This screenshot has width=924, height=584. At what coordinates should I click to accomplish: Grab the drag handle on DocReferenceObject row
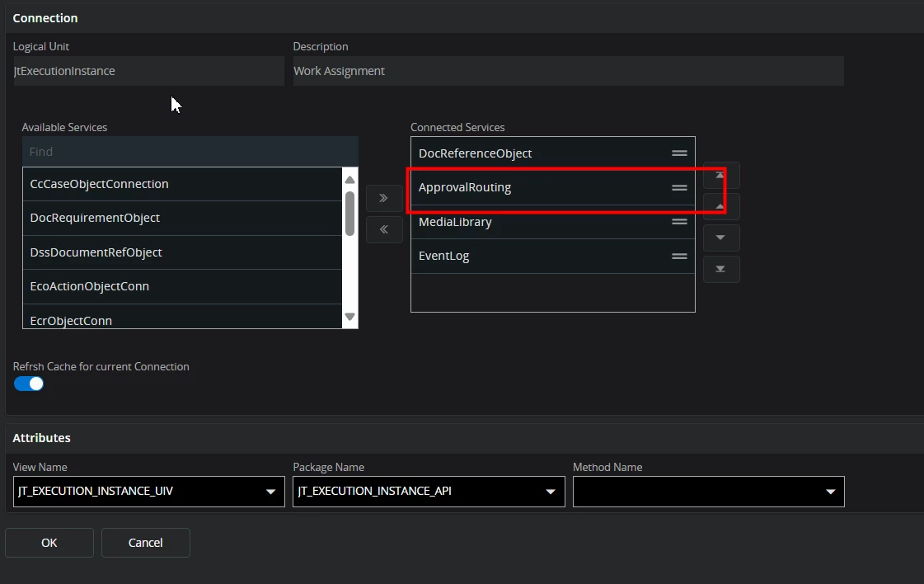point(679,153)
